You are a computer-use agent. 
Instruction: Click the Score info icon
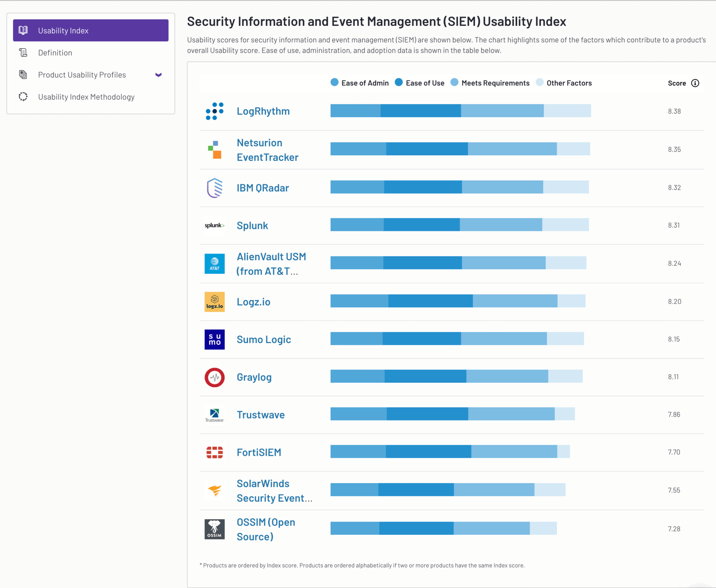pyautogui.click(x=695, y=83)
